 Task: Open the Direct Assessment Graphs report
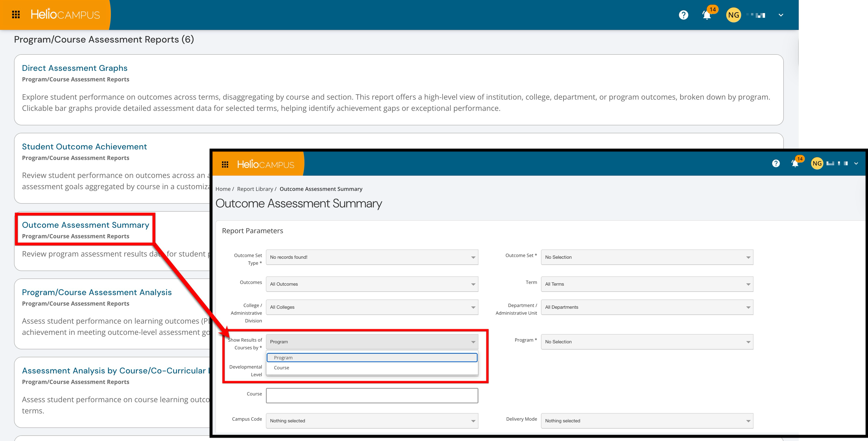(75, 68)
